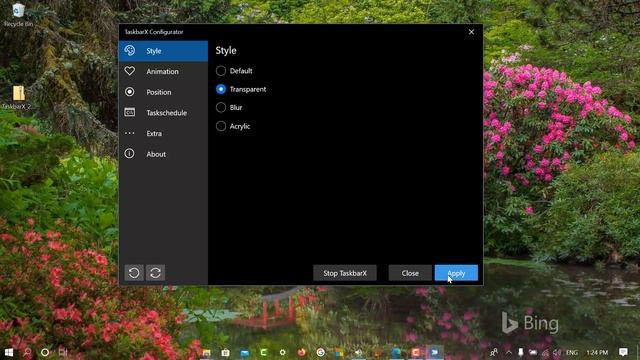
Task: Click the TaskbarX Configurator taskbar icon
Action: coord(435,352)
